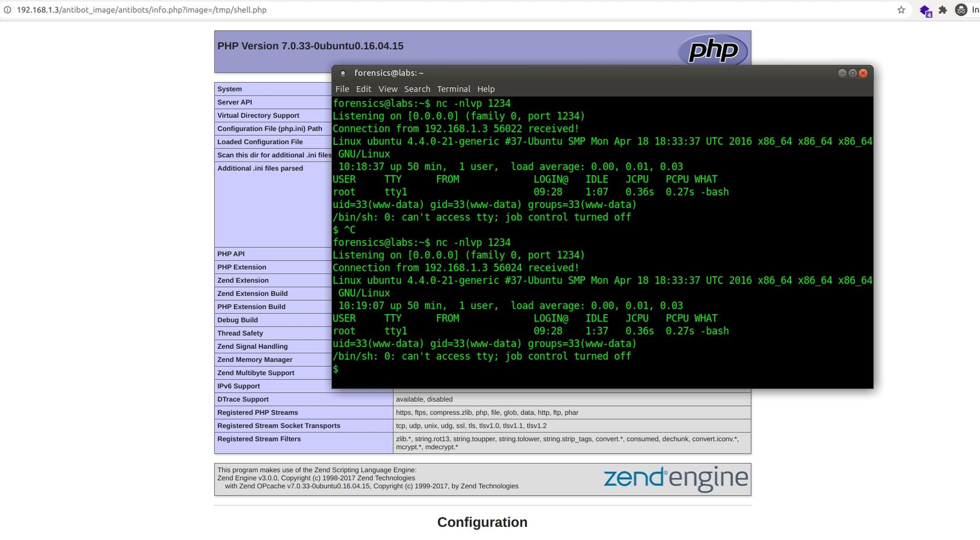This screenshot has width=980, height=540.
Task: Click the Debug Build row label
Action: point(238,320)
